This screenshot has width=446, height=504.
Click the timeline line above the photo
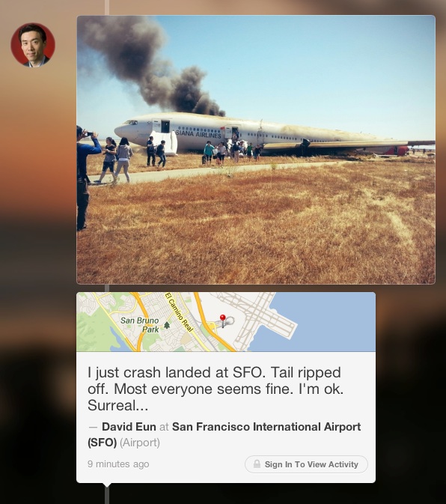107,7
